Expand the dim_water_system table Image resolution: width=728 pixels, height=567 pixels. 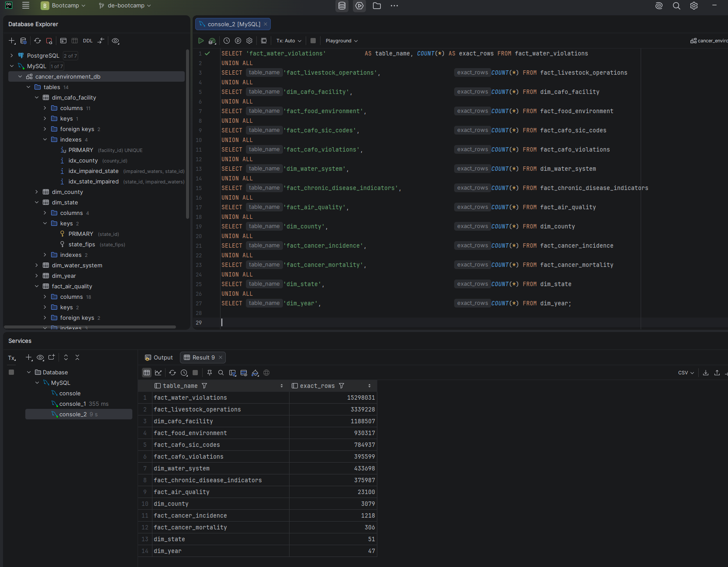37,265
